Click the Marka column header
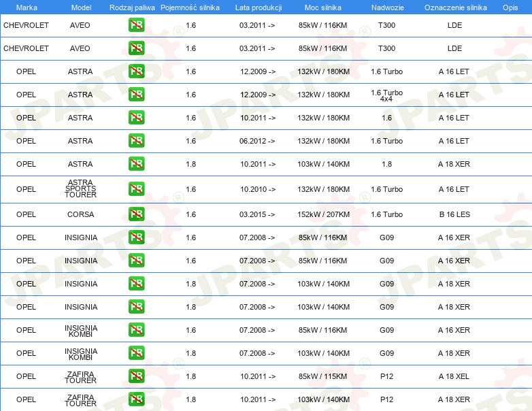 27,7
